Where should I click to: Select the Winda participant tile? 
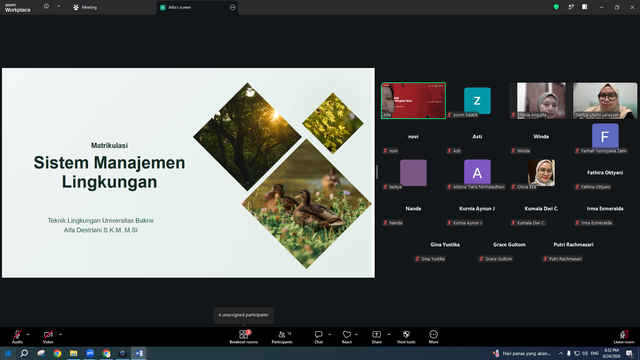(x=541, y=137)
